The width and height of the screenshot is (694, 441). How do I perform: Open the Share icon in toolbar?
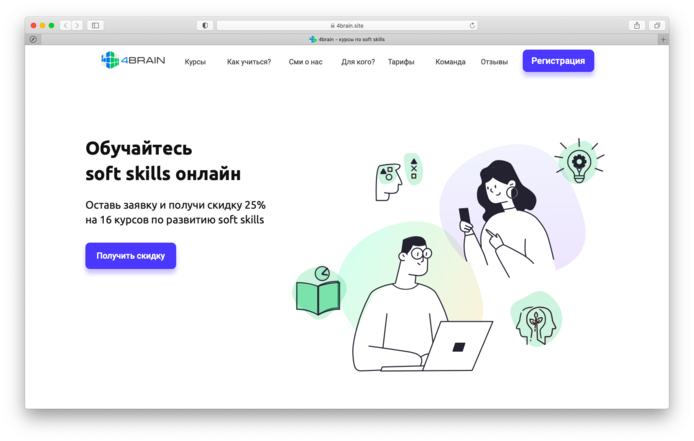636,25
